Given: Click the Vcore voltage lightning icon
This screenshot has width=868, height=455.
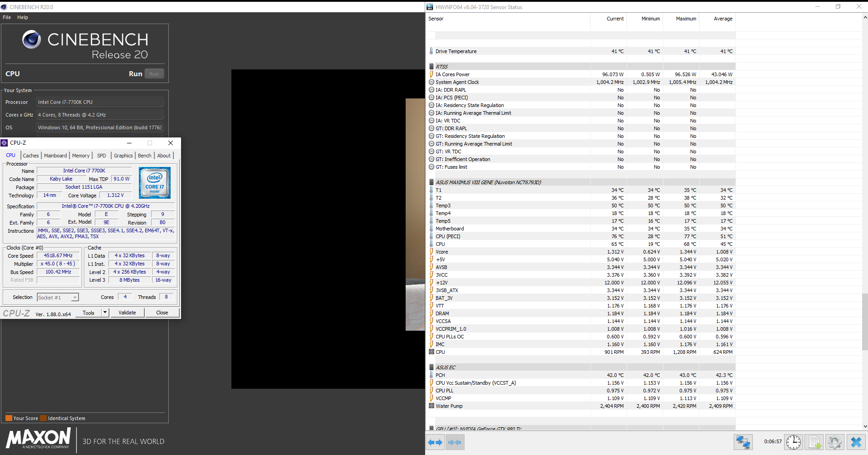Looking at the screenshot, I should coord(432,252).
